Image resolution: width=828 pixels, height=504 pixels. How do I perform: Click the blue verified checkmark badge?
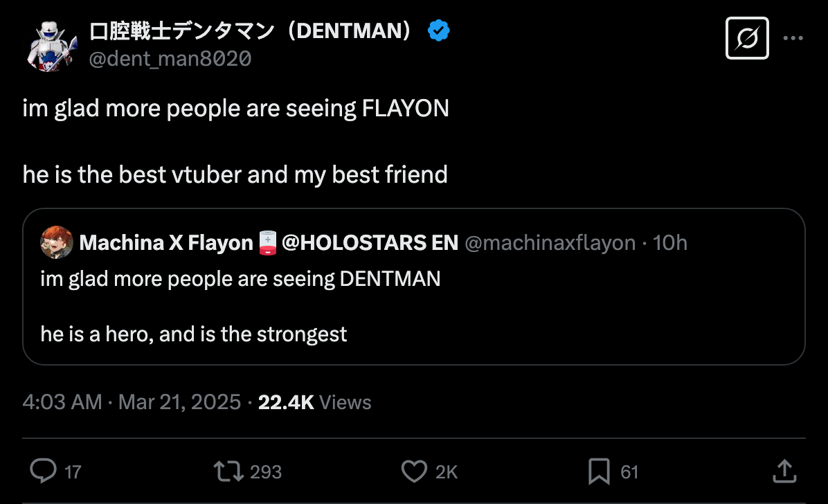(439, 31)
